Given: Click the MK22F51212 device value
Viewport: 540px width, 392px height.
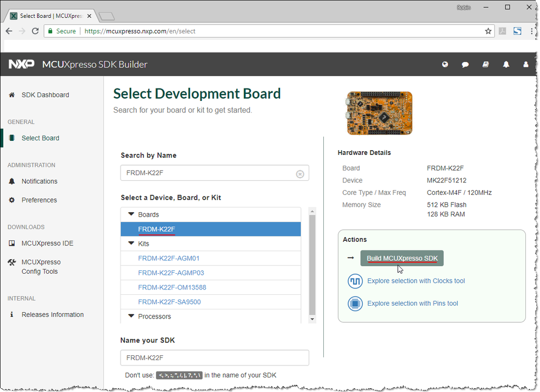Looking at the screenshot, I should point(446,180).
